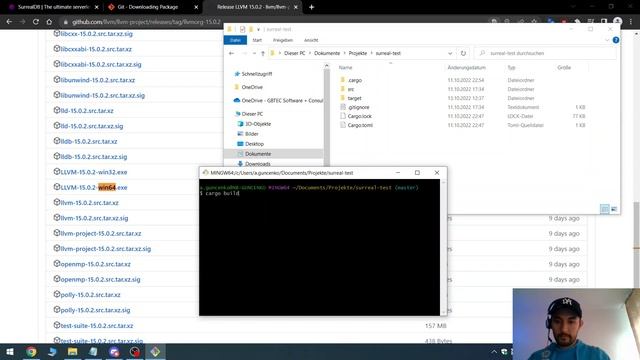Switch File Explorer to details view icon

click(x=604, y=209)
